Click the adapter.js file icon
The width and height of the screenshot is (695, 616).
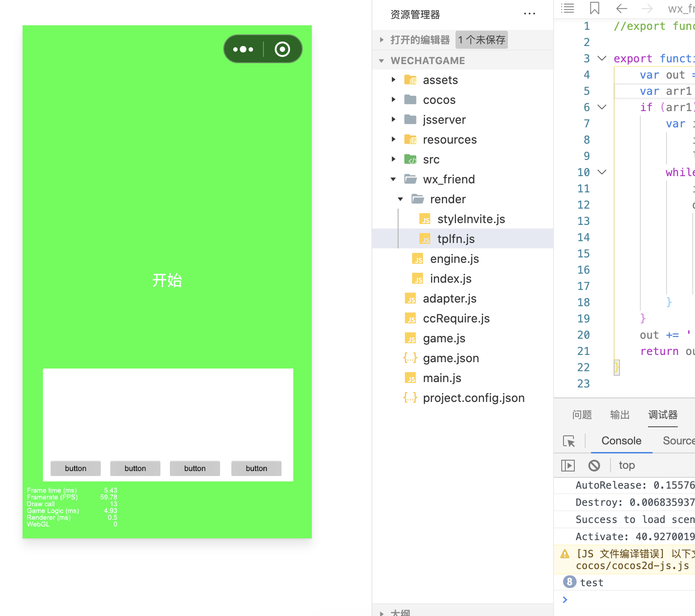[410, 299]
